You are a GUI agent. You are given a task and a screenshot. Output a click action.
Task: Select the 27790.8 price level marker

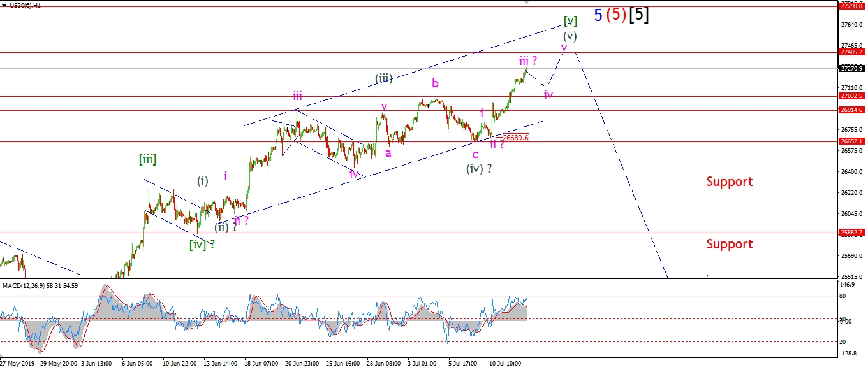pos(851,6)
